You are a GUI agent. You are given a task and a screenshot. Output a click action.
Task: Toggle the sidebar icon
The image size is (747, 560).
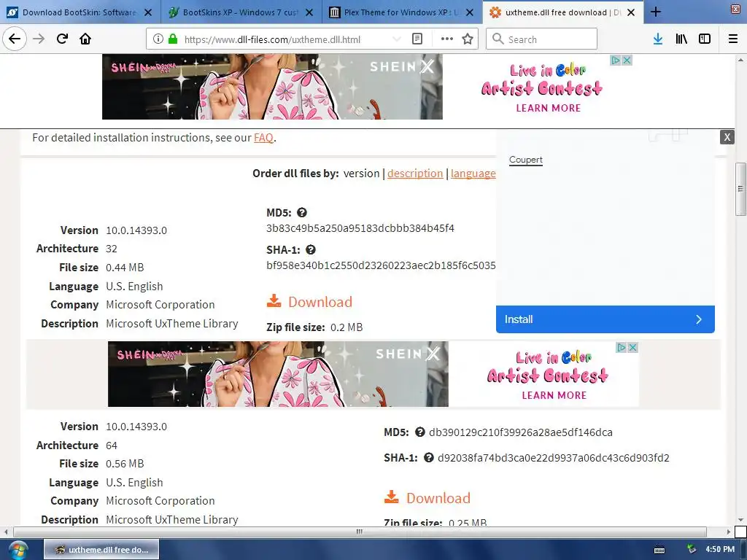705,39
